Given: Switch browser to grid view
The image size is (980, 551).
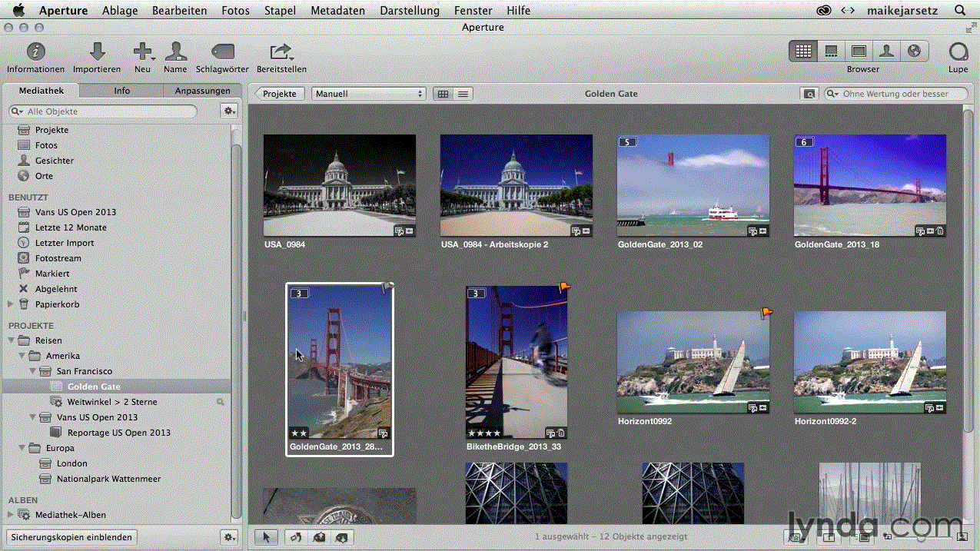Looking at the screenshot, I should pos(443,94).
